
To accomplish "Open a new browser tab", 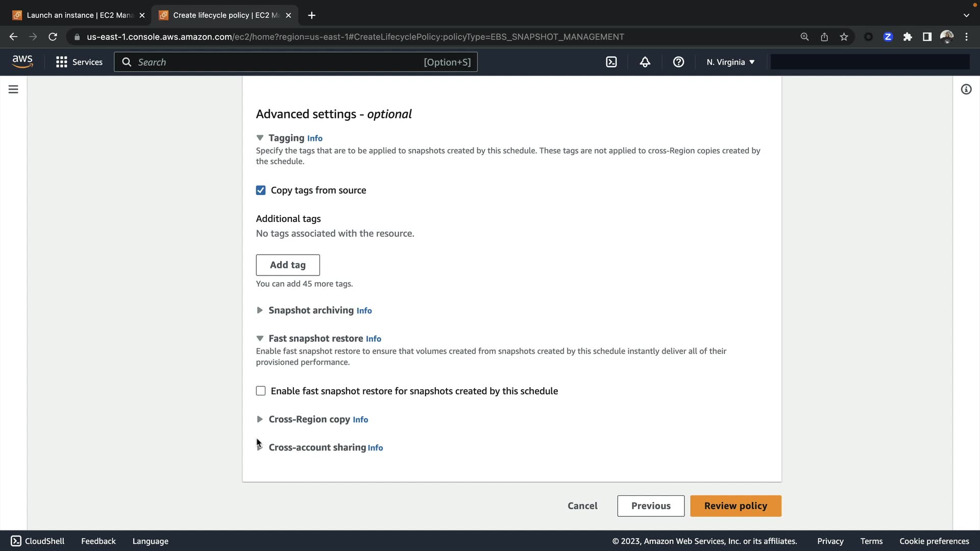I will coord(311,15).
